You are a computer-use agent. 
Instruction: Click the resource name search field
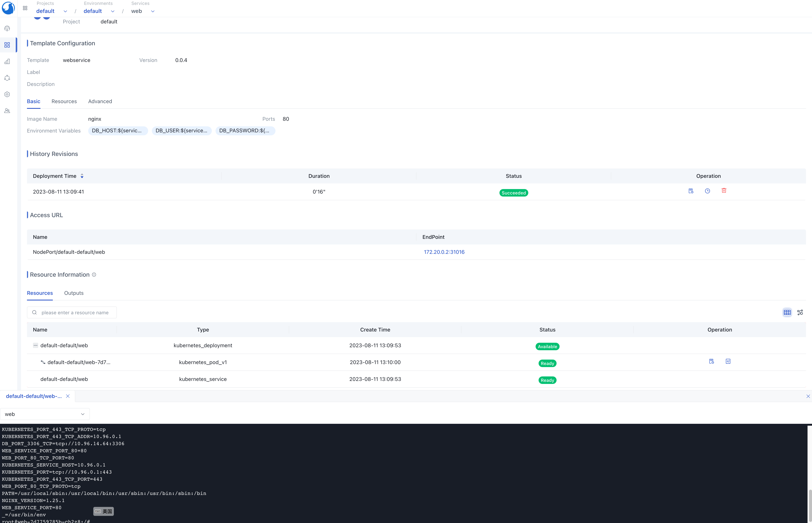click(75, 312)
